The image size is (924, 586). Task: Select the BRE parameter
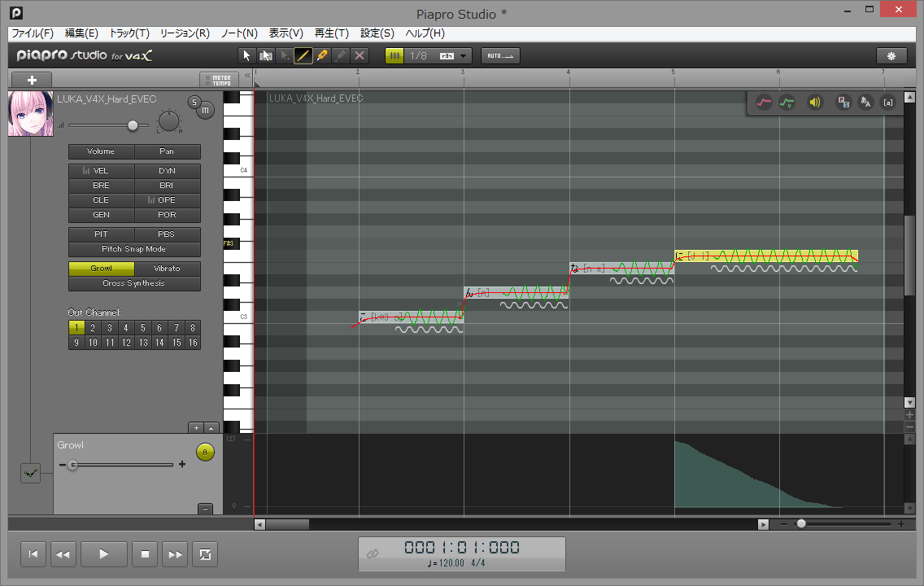point(102,186)
